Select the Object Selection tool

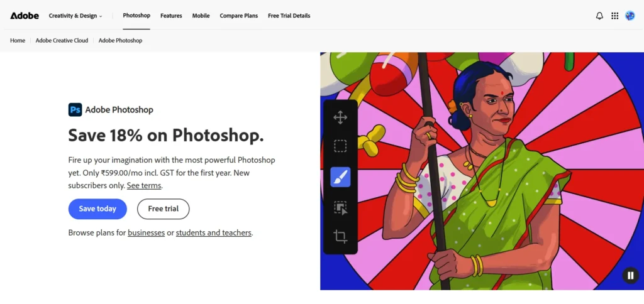(340, 208)
